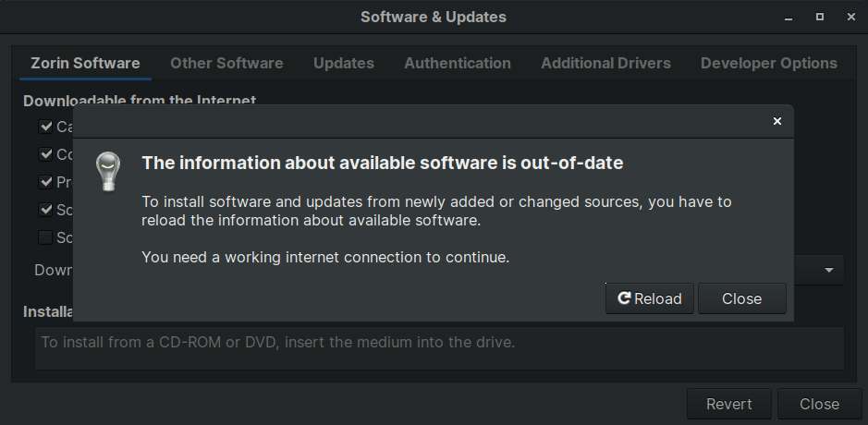Minimize the Software & Updates window
The height and width of the screenshot is (425, 868).
click(789, 18)
